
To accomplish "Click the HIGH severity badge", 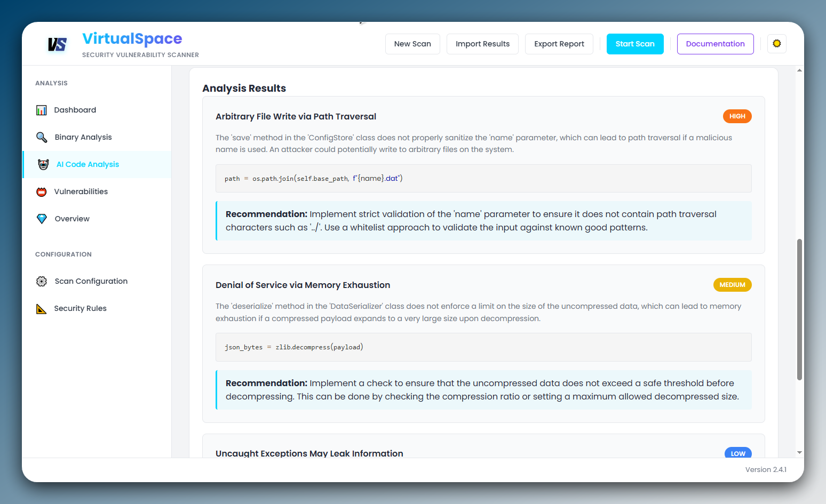I will (x=737, y=116).
